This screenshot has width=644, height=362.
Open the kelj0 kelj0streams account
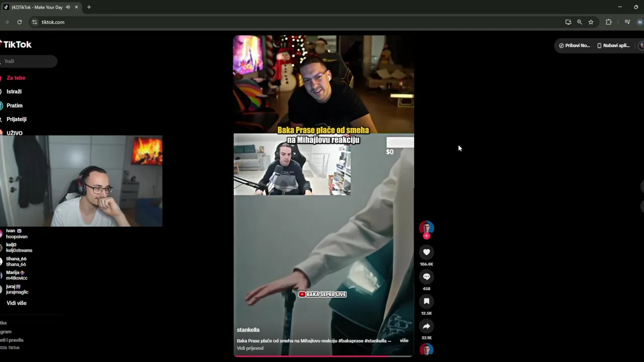pos(18,247)
